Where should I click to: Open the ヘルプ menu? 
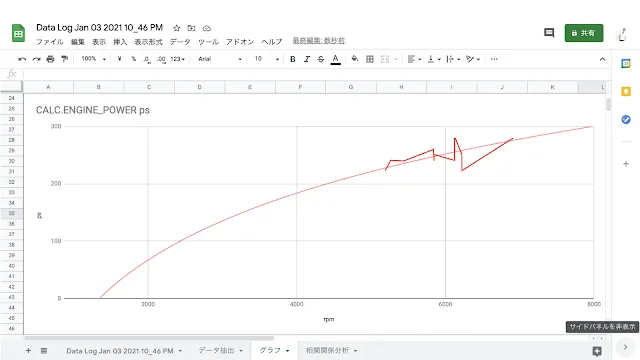coord(272,42)
